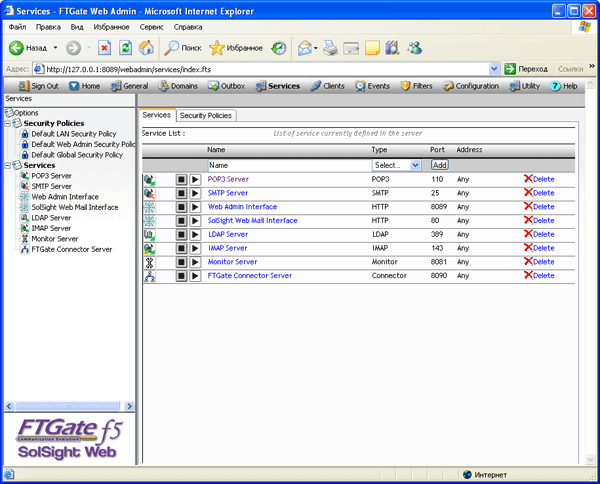Viewport: 600px width, 484px height.
Task: Click the stop button for POP3 Server
Action: pos(181,179)
